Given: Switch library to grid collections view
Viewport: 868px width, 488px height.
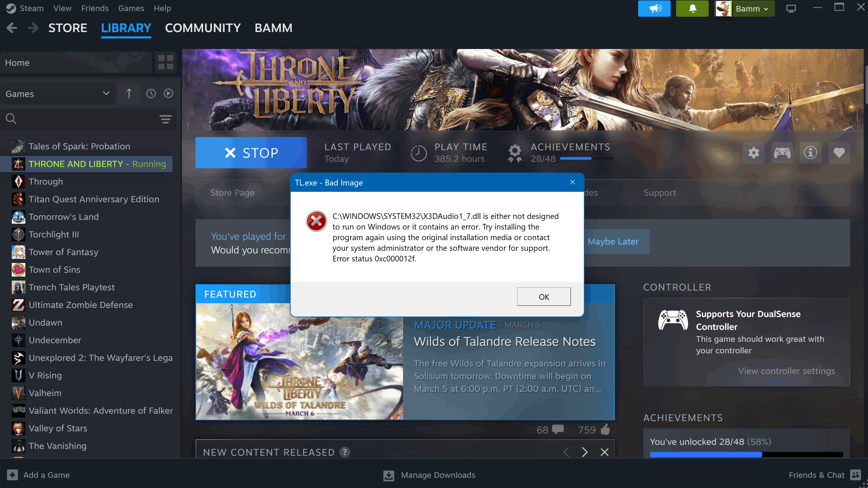Looking at the screenshot, I should (x=166, y=63).
